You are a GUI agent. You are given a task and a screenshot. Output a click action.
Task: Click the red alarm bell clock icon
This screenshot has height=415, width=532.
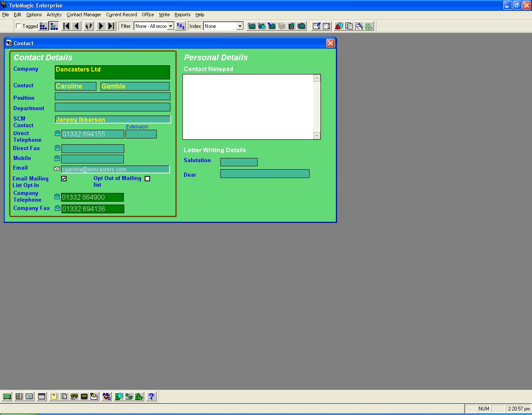[339, 26]
